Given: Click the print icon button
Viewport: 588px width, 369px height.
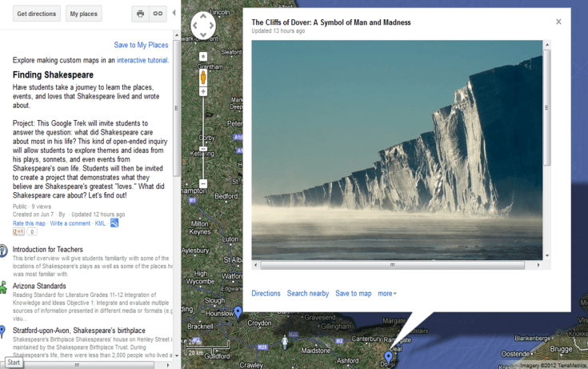Looking at the screenshot, I should point(141,14).
